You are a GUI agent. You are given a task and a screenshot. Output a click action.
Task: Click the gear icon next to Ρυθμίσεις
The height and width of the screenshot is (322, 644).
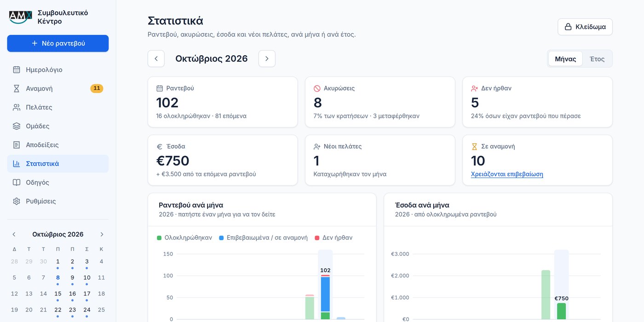(x=17, y=201)
